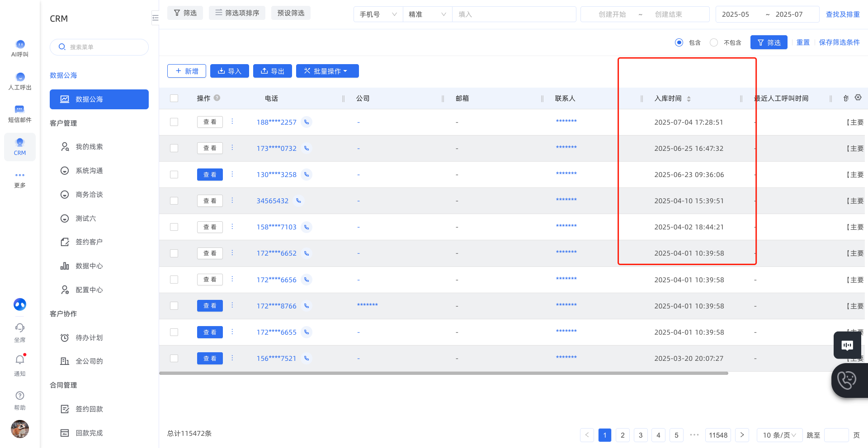The image size is (868, 448).
Task: Call the number 156****7521 phone icon
Action: (x=307, y=358)
